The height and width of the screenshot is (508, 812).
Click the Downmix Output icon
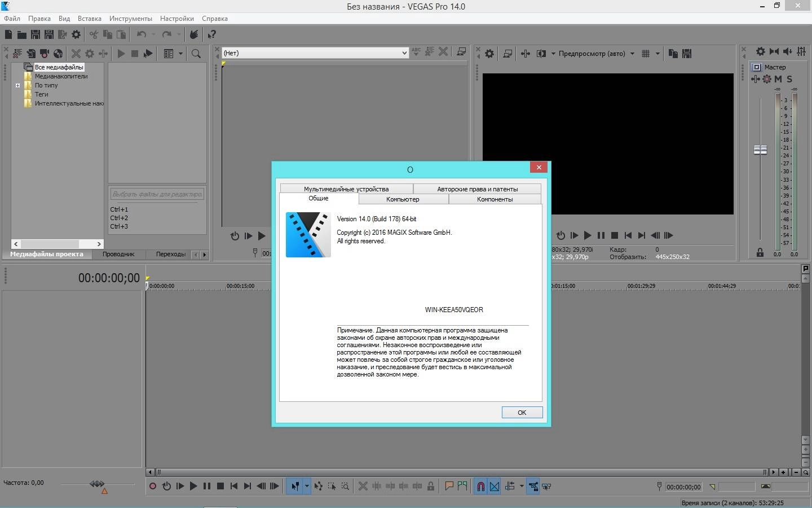774,52
